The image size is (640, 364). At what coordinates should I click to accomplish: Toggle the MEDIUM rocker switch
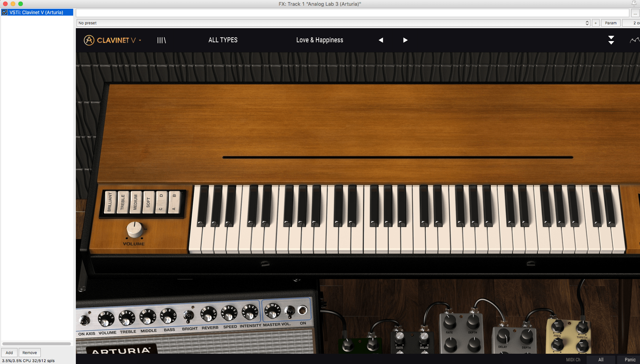135,202
